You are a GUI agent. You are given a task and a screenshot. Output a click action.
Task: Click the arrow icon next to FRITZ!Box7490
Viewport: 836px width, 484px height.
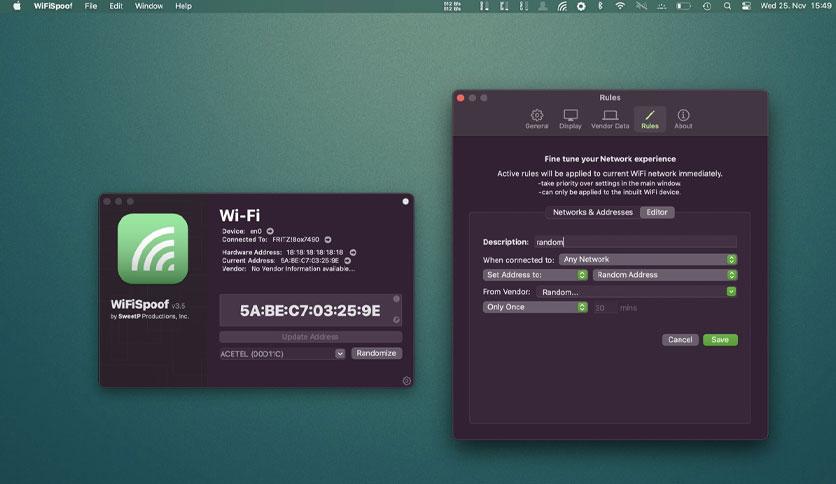click(x=328, y=240)
